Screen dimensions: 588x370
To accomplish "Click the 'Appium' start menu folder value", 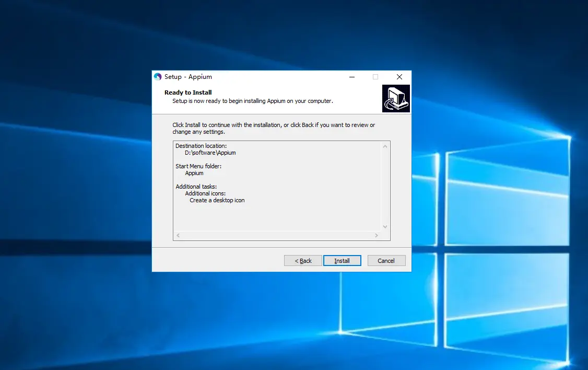I will pyautogui.click(x=194, y=173).
